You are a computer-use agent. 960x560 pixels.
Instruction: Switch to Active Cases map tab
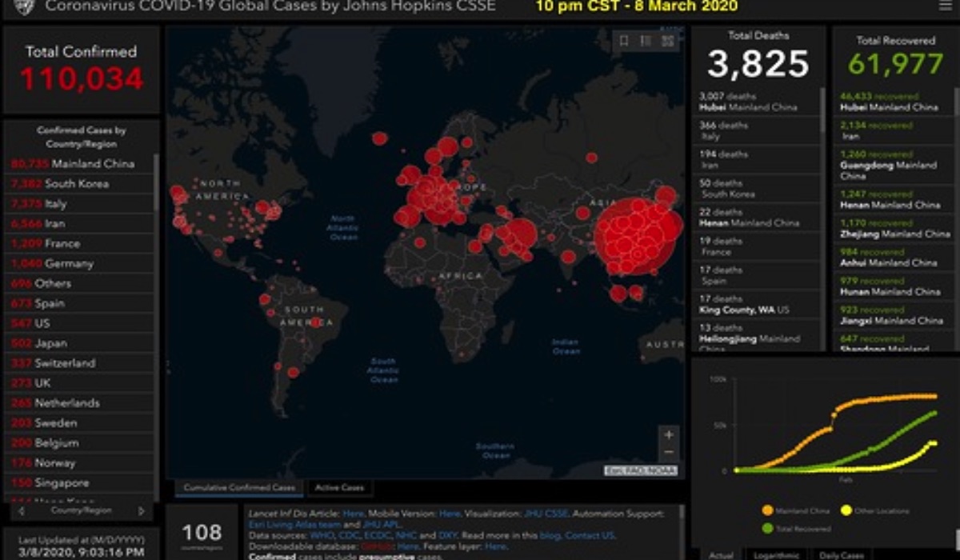coord(340,487)
